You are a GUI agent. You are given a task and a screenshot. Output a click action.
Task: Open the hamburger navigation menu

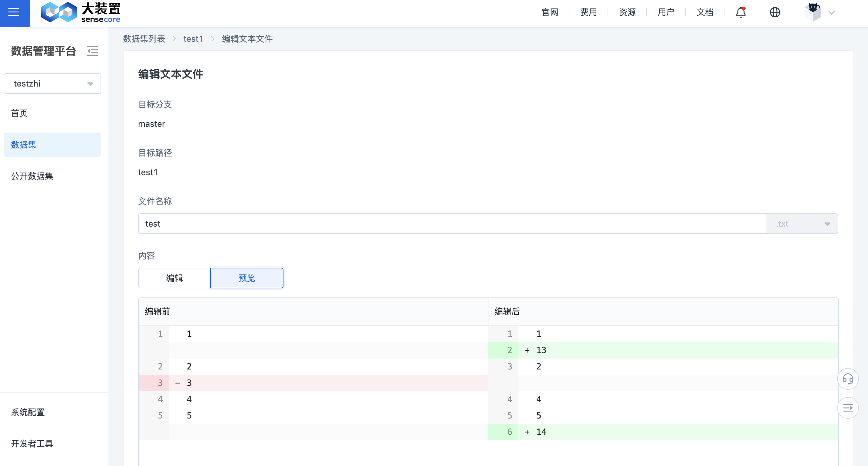click(14, 12)
